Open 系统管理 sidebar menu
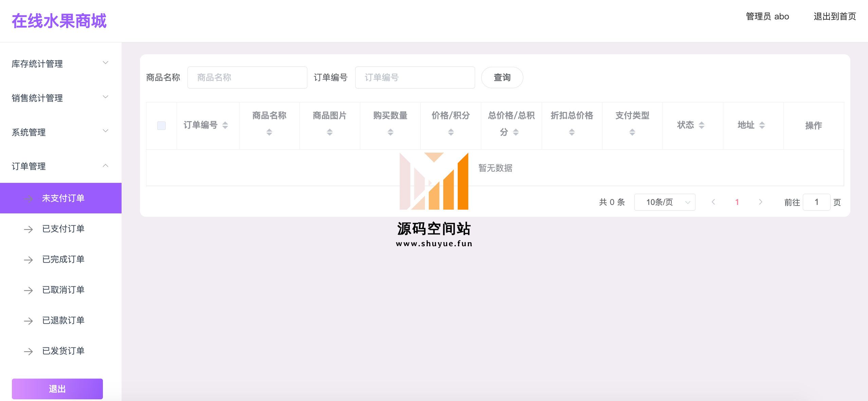Screen dimensions: 868x401 point(61,132)
